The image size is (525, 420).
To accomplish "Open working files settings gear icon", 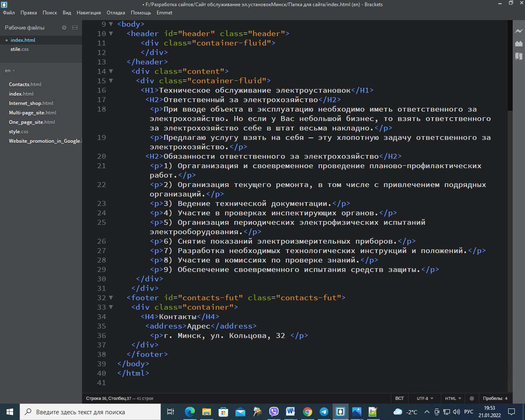I will click(64, 27).
